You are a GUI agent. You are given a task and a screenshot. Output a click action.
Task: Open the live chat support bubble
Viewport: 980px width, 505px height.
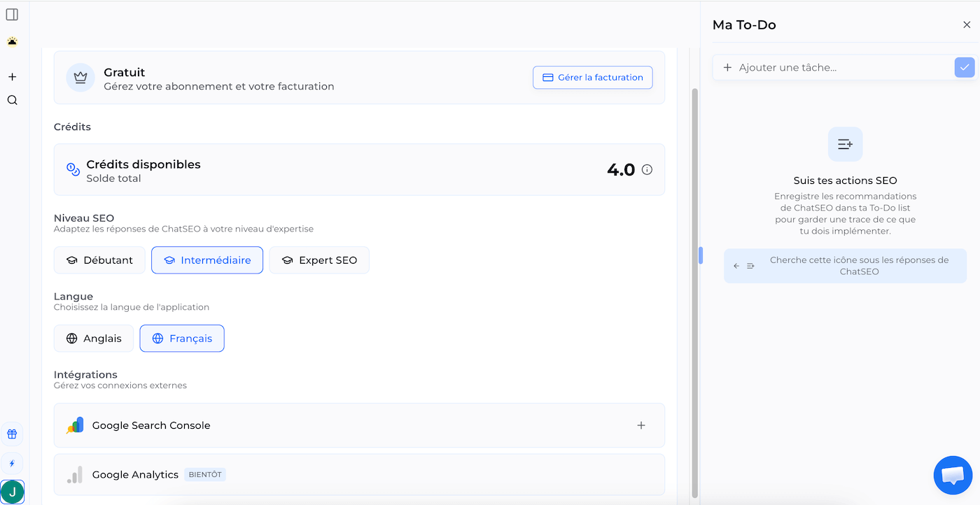pos(952,476)
